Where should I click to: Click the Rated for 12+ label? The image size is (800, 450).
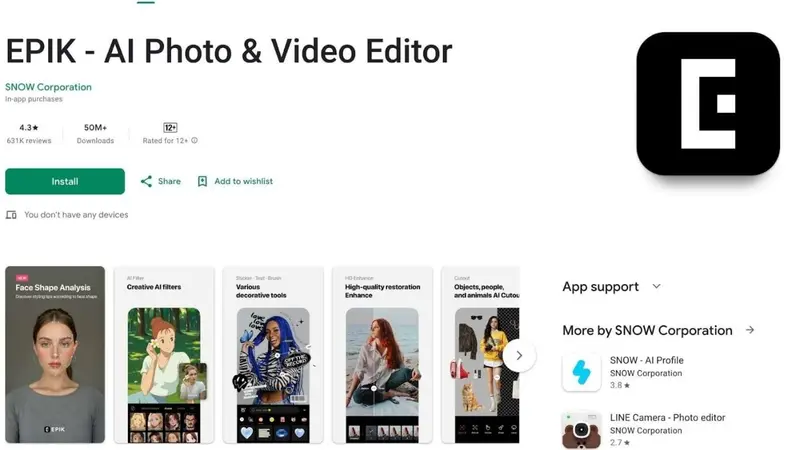click(x=165, y=141)
